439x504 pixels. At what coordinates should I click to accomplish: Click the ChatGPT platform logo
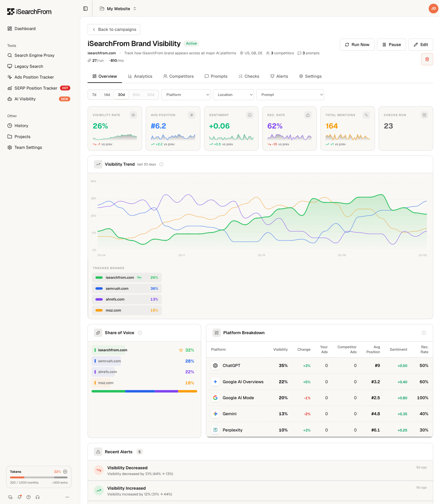pyautogui.click(x=215, y=366)
